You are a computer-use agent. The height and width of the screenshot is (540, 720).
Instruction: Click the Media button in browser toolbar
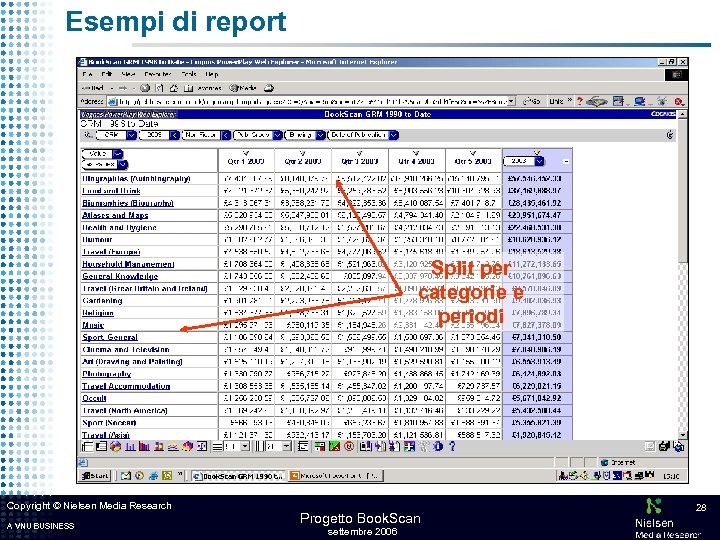pyautogui.click(x=243, y=88)
